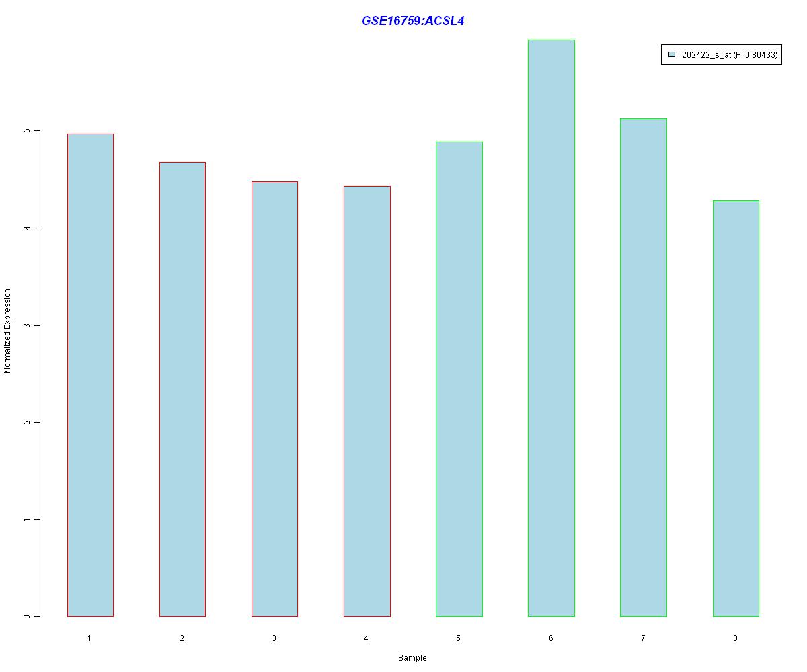Click y-axis tick label 4
Viewport: 807px width, 672px height.
pyautogui.click(x=27, y=228)
